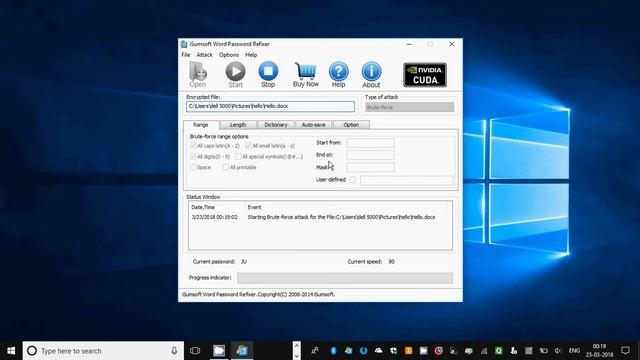Enable the User-defined checkbox
640x360 pixels.
(352, 180)
